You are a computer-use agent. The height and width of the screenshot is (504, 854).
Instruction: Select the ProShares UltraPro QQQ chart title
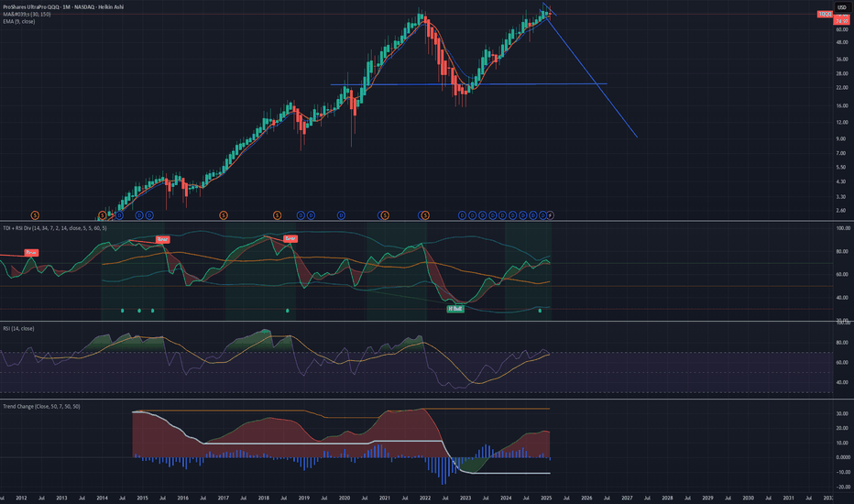click(x=63, y=7)
